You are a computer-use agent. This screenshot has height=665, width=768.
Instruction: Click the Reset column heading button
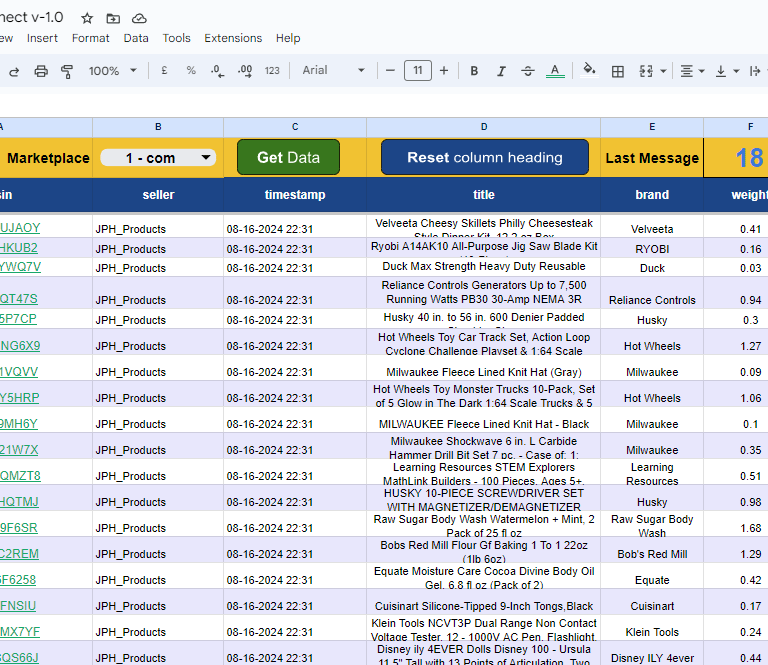(x=485, y=157)
